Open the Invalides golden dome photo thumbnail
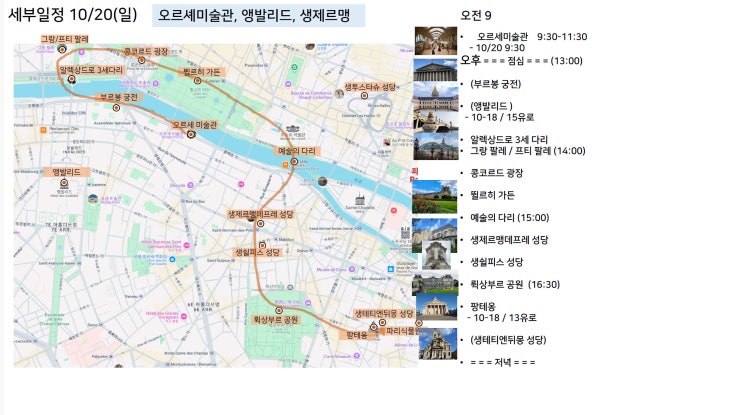The image size is (743, 415). [435, 96]
